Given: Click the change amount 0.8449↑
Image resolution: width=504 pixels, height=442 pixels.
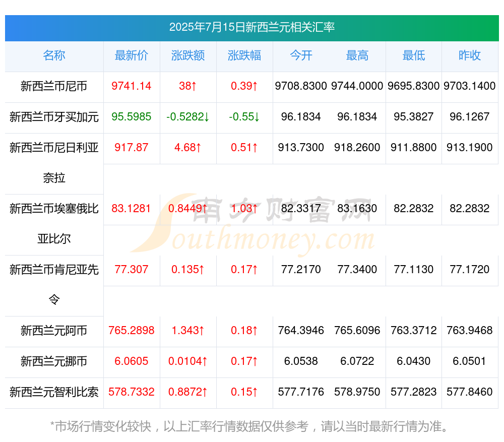Looking at the screenshot, I should (x=187, y=209).
